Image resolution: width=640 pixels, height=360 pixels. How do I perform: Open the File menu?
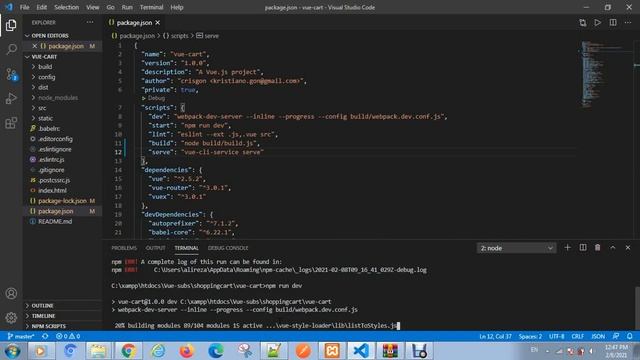point(24,7)
